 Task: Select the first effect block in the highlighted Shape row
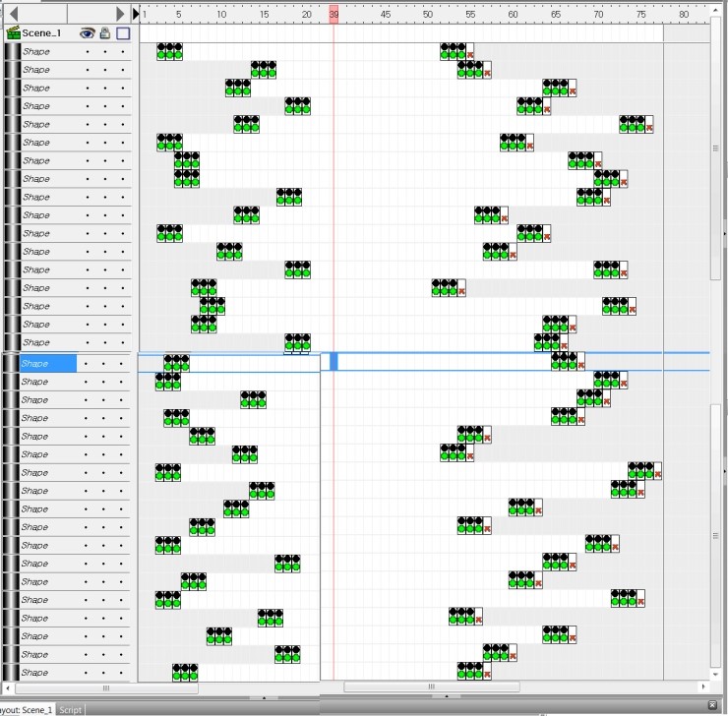176,363
